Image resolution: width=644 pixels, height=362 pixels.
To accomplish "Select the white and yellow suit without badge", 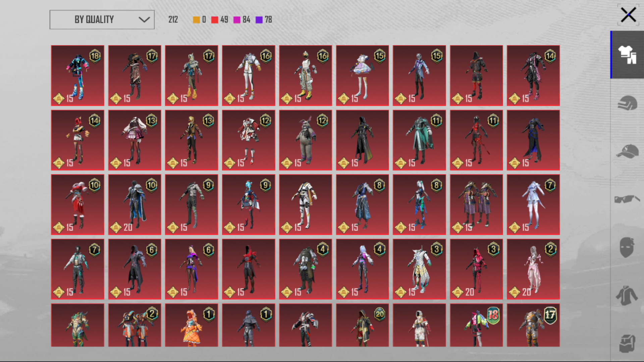I will tap(306, 204).
